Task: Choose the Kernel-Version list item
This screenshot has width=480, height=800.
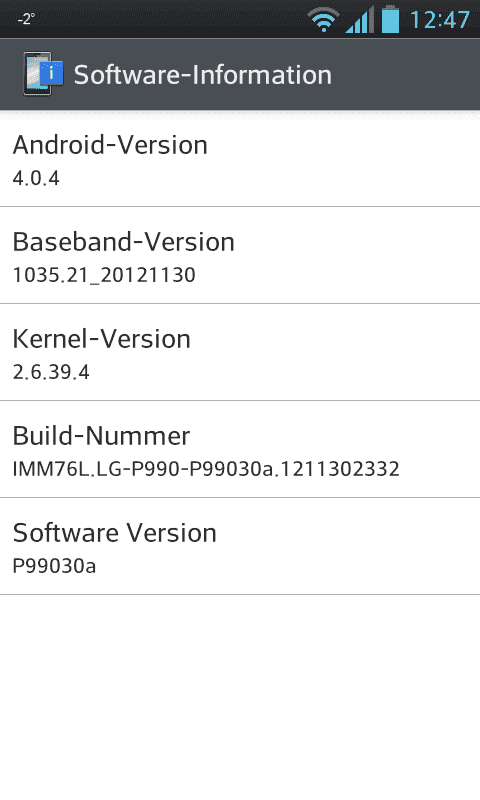Action: (240, 353)
